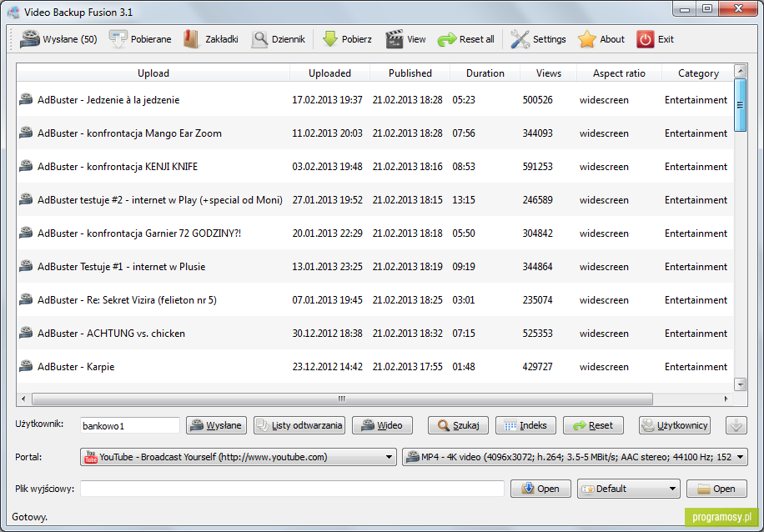Screen dimensions: 764x532
Task: Click the YouTube icon in the Portal combo box
Action: [91, 457]
